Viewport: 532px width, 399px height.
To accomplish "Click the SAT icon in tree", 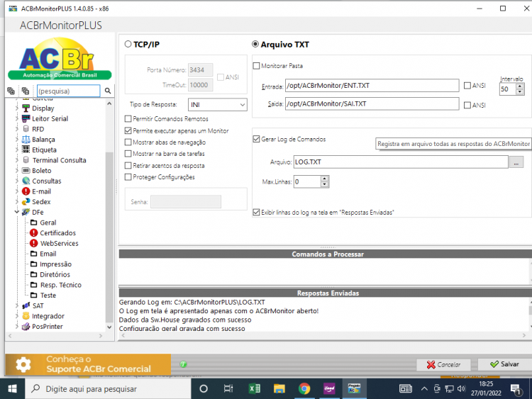I will tap(26, 305).
